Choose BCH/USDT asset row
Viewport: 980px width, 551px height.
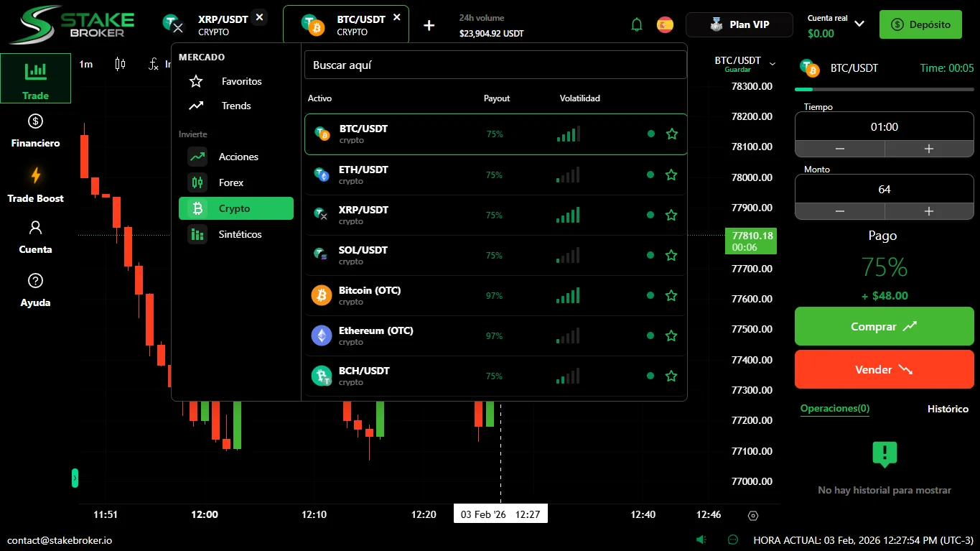pyautogui.click(x=495, y=376)
